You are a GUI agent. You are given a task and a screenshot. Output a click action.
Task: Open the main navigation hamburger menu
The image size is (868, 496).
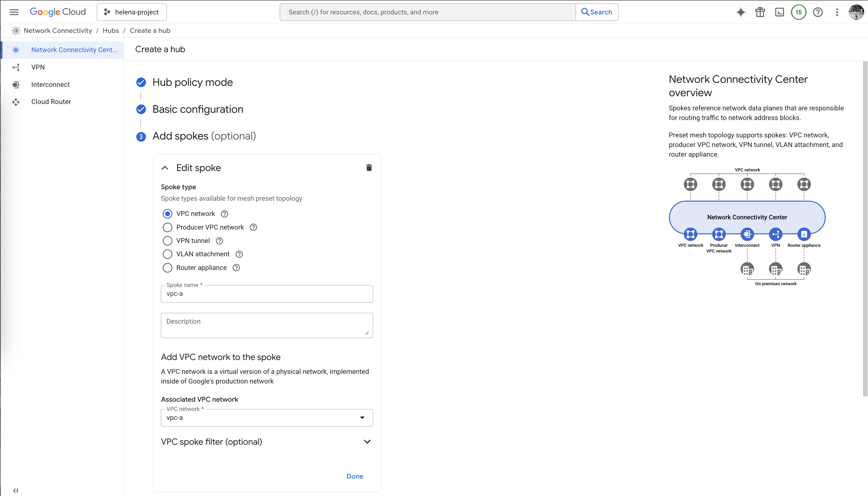pyautogui.click(x=14, y=12)
